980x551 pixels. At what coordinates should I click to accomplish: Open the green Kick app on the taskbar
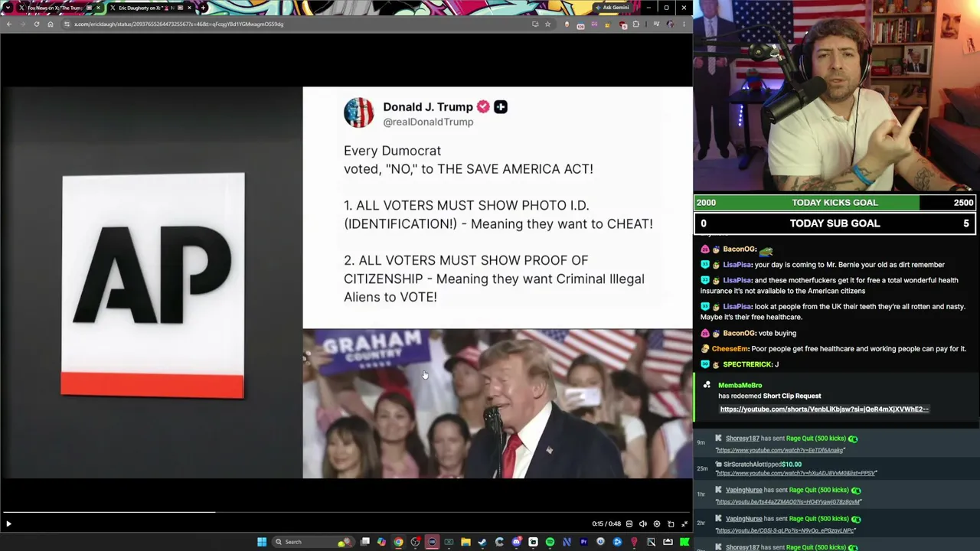(684, 542)
